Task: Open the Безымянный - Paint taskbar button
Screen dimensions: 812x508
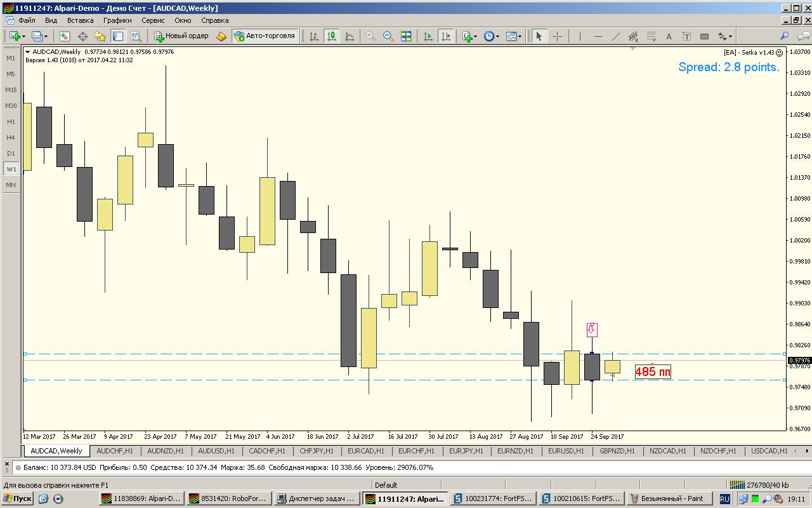Action: tap(669, 499)
